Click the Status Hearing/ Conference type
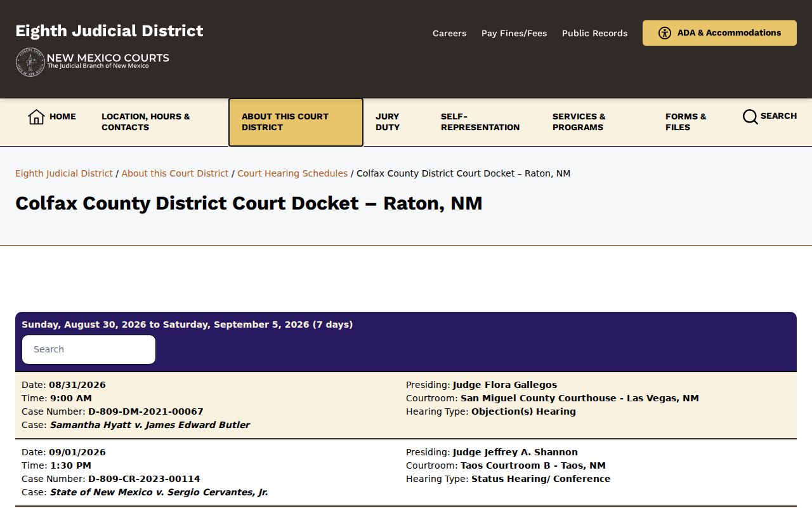This screenshot has height=508, width=812. pyautogui.click(x=541, y=479)
